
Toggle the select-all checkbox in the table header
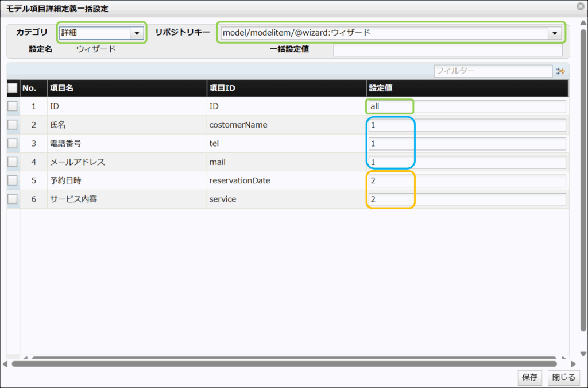(13, 88)
